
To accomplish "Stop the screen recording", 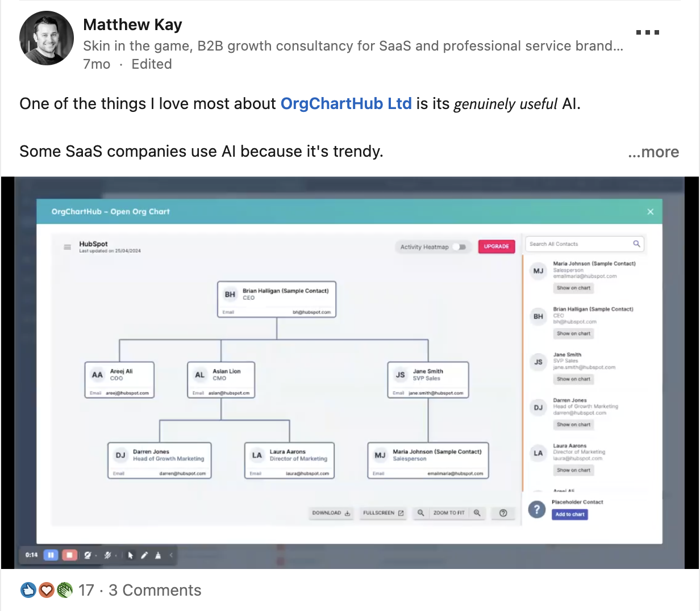I will tap(69, 555).
